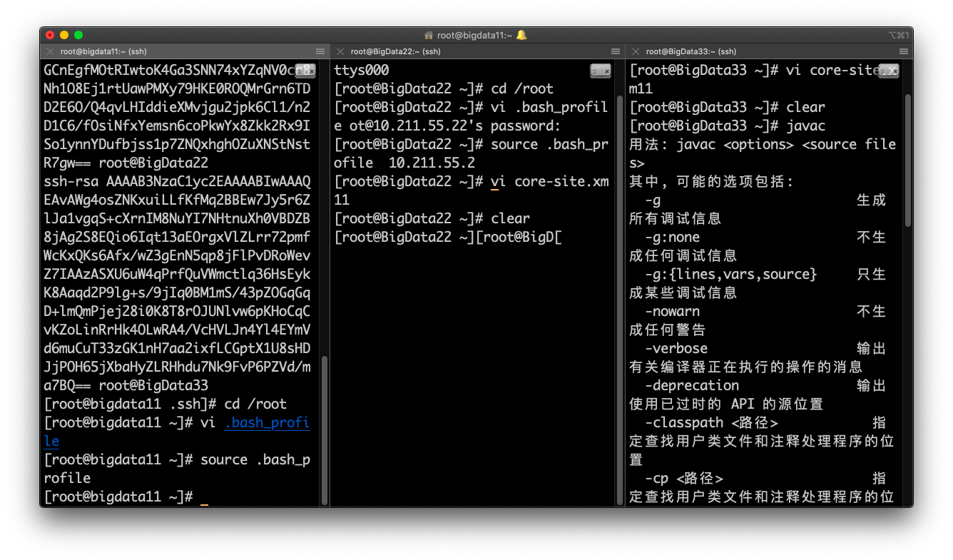Click the bell icon in window title
Screen dimensions: 953x560
[521, 35]
